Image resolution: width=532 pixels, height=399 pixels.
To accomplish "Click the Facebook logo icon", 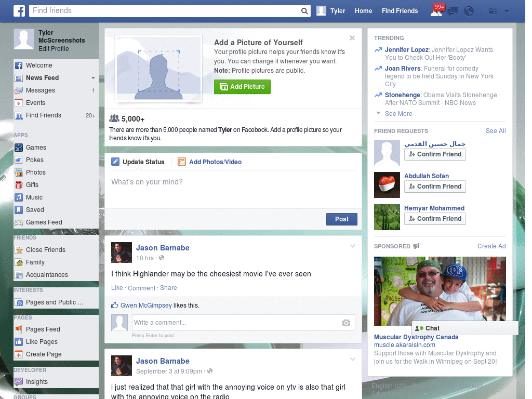I will [19, 11].
